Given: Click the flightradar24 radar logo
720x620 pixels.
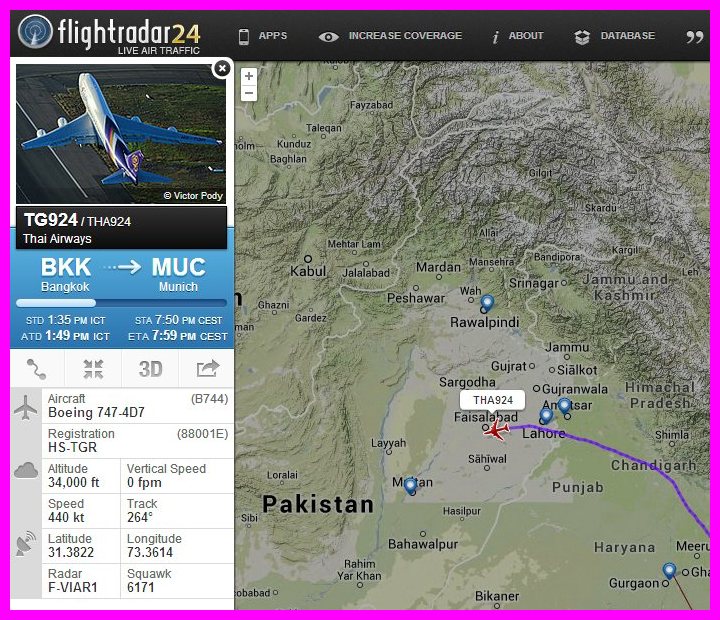Looking at the screenshot, I should coord(35,31).
